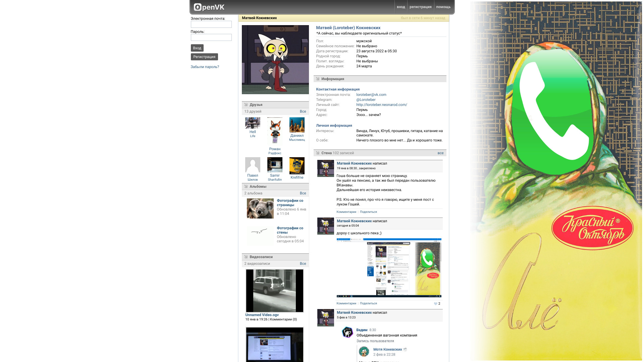644x362 pixels.
Task: Open the koala album thumbnail
Action: point(260,208)
